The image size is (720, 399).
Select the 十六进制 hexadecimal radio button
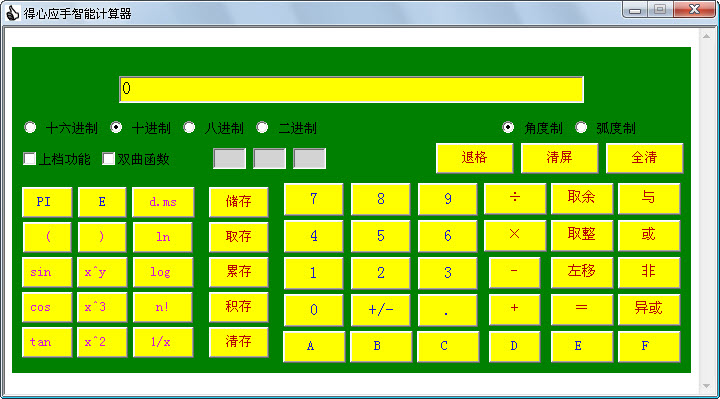(30, 128)
